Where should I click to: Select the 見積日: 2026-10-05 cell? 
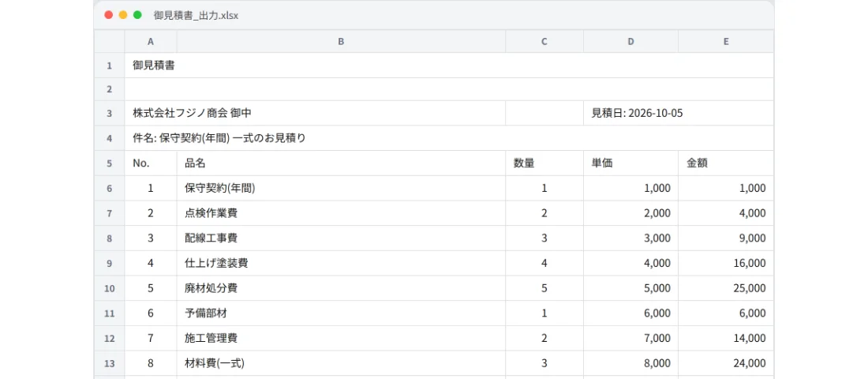[678, 113]
